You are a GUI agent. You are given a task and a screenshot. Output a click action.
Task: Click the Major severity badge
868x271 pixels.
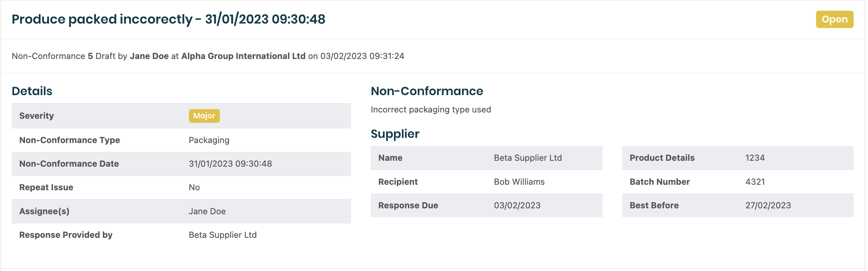pos(204,116)
